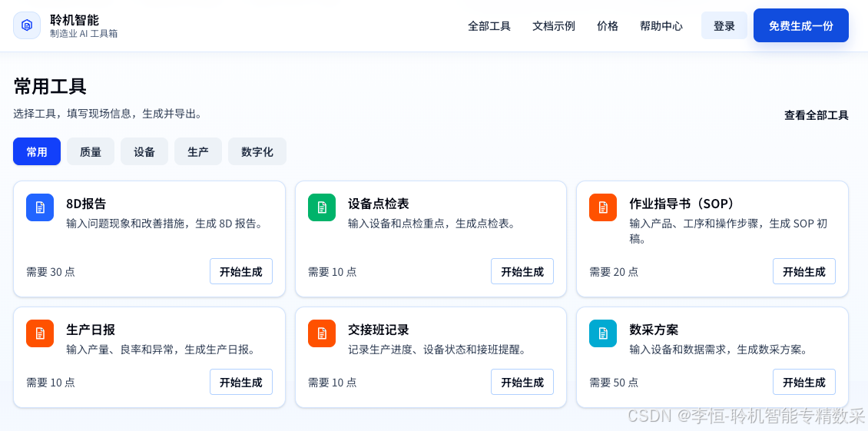
Task: Click 开始生成 on the 数采方案 card
Action: pyautogui.click(x=803, y=383)
